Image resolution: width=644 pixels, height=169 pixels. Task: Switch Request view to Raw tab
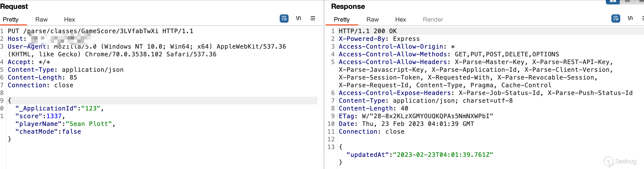[41, 19]
